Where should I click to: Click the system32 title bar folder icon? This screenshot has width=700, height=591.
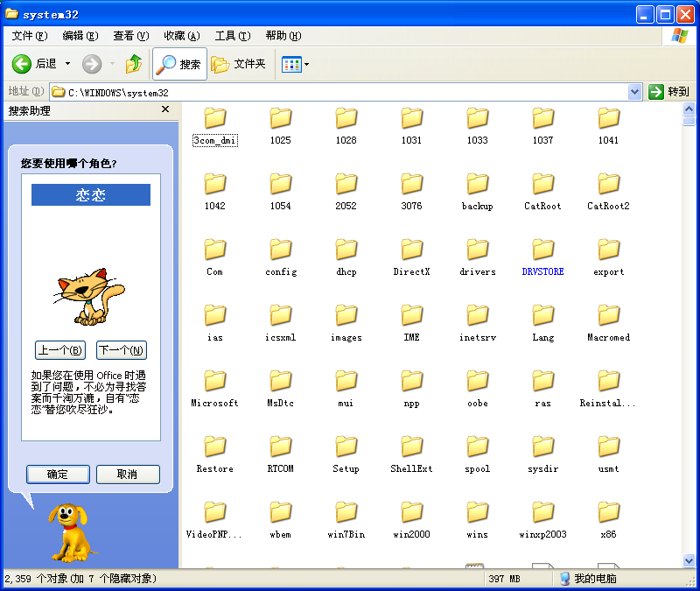11,14
